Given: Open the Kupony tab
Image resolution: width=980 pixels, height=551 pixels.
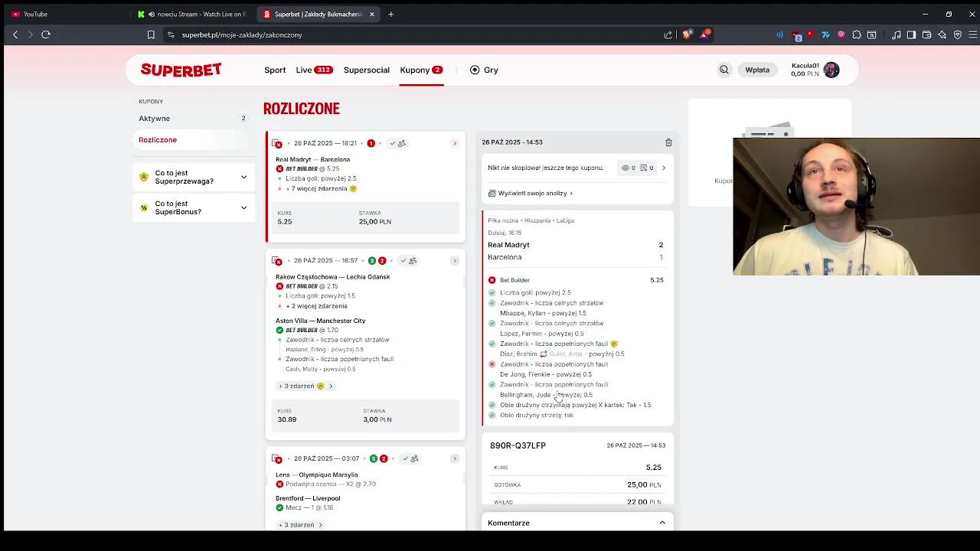Looking at the screenshot, I should tap(421, 70).
